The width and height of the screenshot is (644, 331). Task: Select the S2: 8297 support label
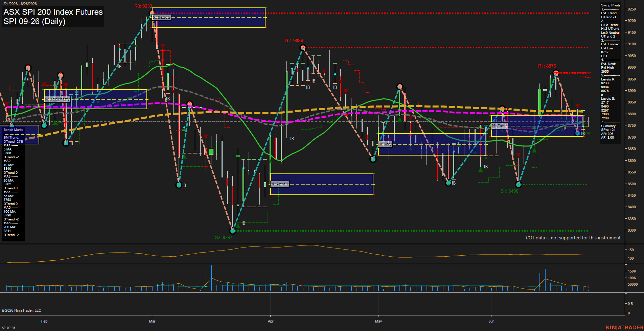(224, 237)
